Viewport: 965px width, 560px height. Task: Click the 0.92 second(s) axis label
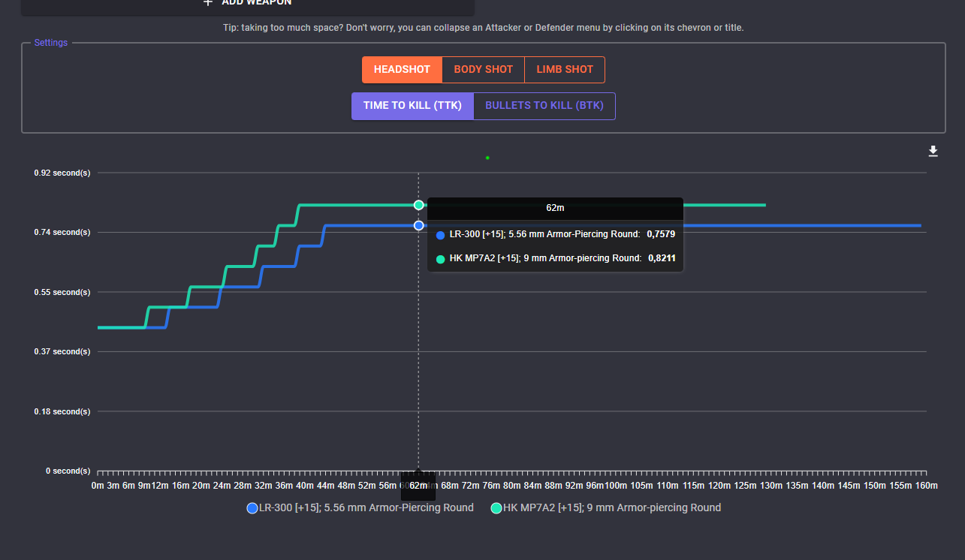[x=62, y=173]
